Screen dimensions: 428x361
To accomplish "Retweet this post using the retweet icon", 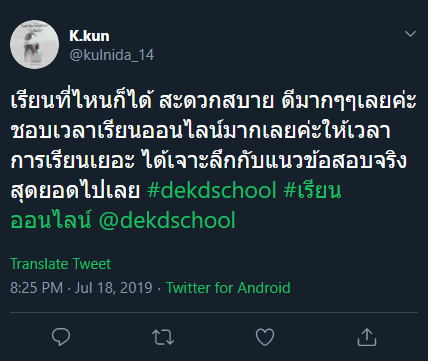I will pos(163,337).
